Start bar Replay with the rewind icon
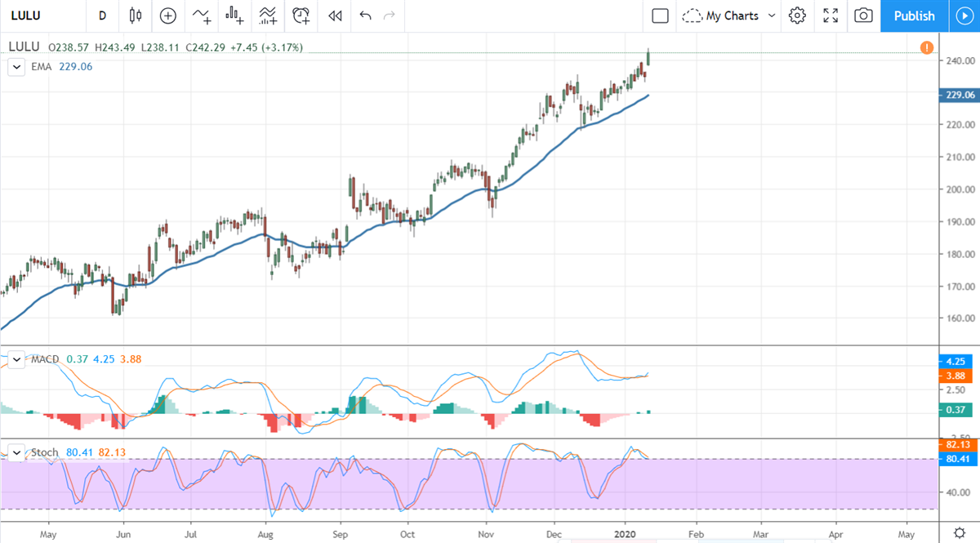Image resolution: width=980 pixels, height=543 pixels. 334,16
